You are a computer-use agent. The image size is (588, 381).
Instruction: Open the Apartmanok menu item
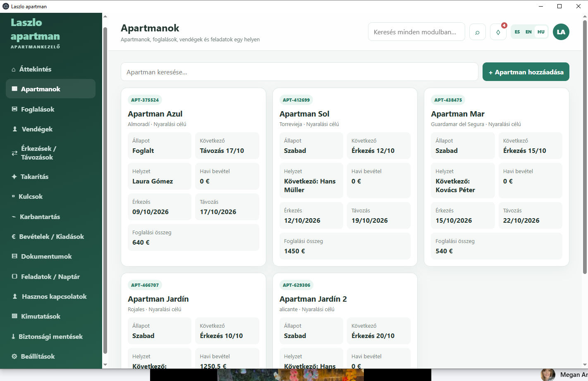click(50, 89)
